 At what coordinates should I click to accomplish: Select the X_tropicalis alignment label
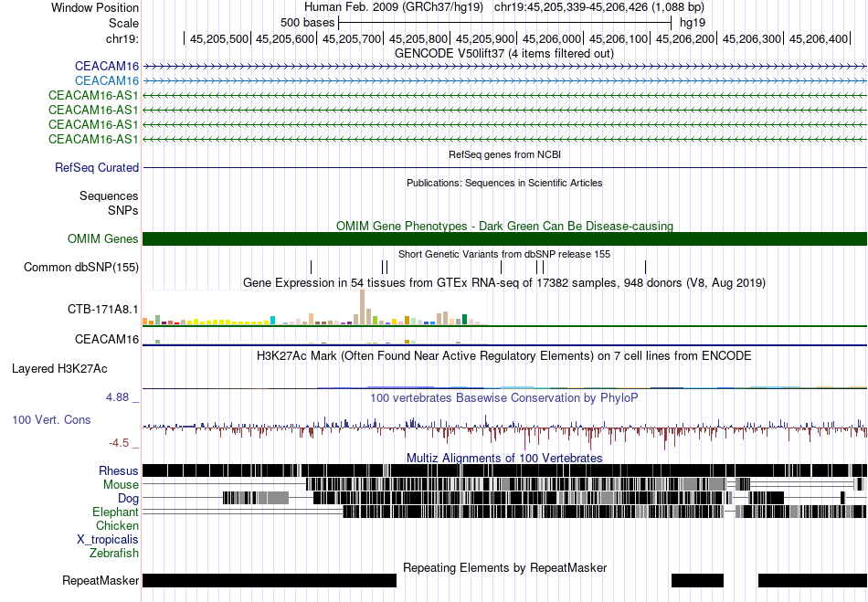pos(108,540)
